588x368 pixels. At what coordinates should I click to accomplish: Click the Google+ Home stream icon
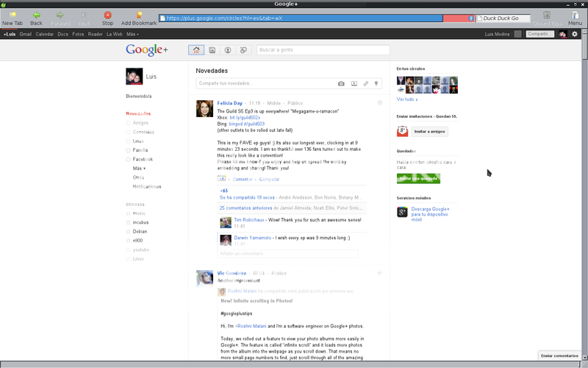tap(196, 50)
